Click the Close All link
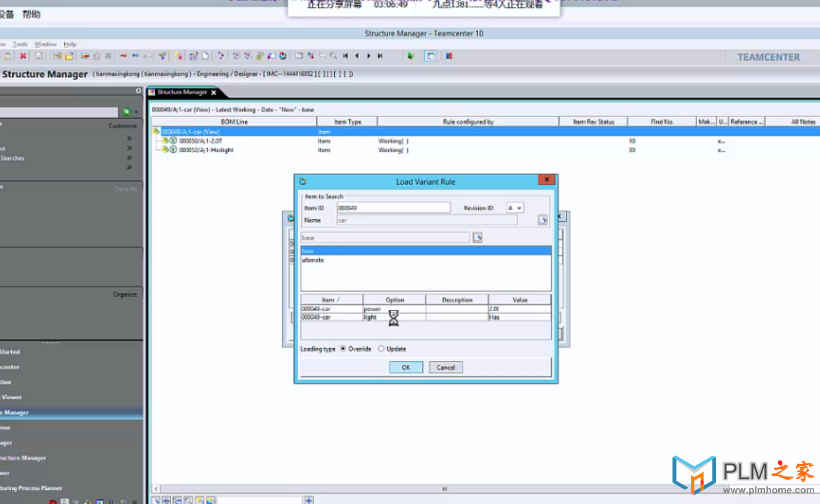The height and width of the screenshot is (504, 820). click(x=125, y=189)
